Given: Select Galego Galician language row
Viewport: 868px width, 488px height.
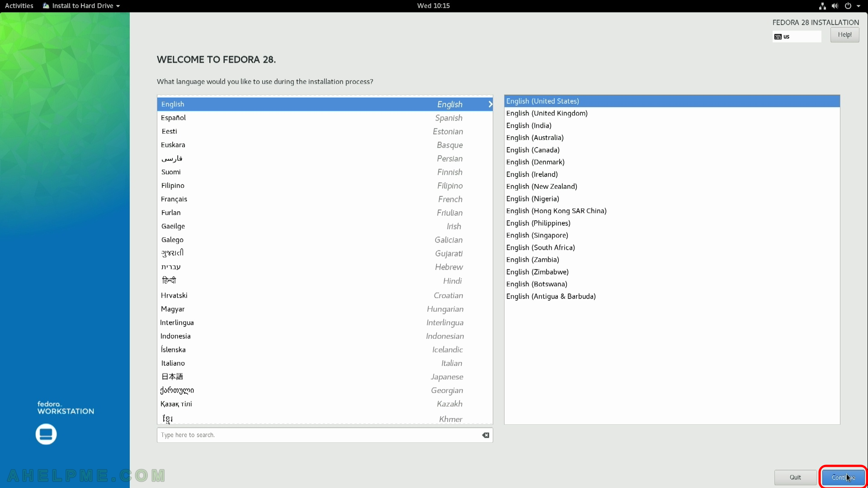Looking at the screenshot, I should pyautogui.click(x=325, y=240).
